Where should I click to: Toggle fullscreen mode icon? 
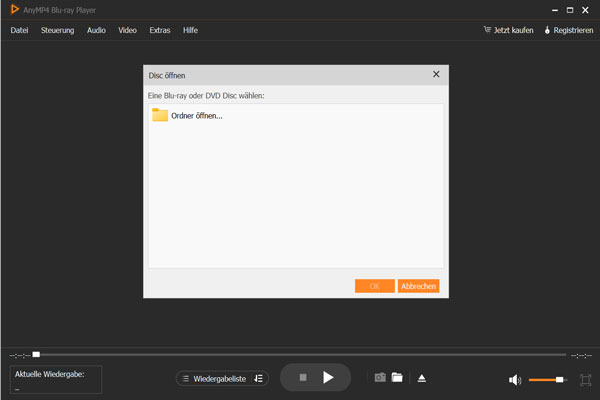click(x=585, y=380)
